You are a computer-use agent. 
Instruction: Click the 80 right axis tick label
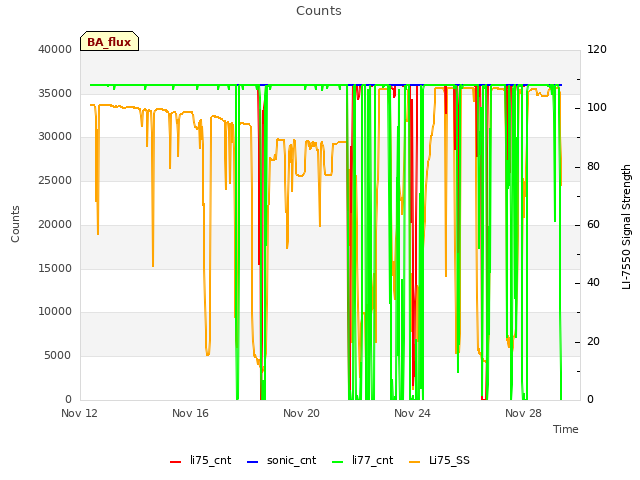tap(593, 167)
